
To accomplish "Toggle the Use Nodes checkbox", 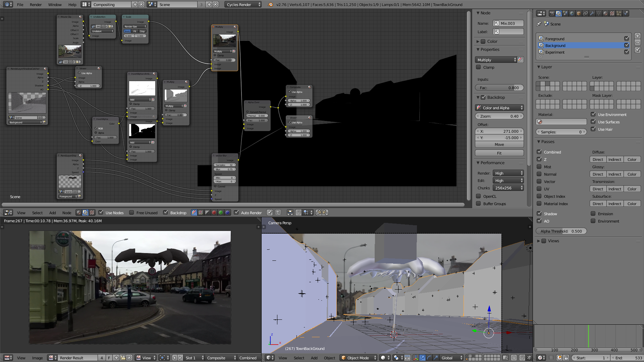I will click(101, 213).
